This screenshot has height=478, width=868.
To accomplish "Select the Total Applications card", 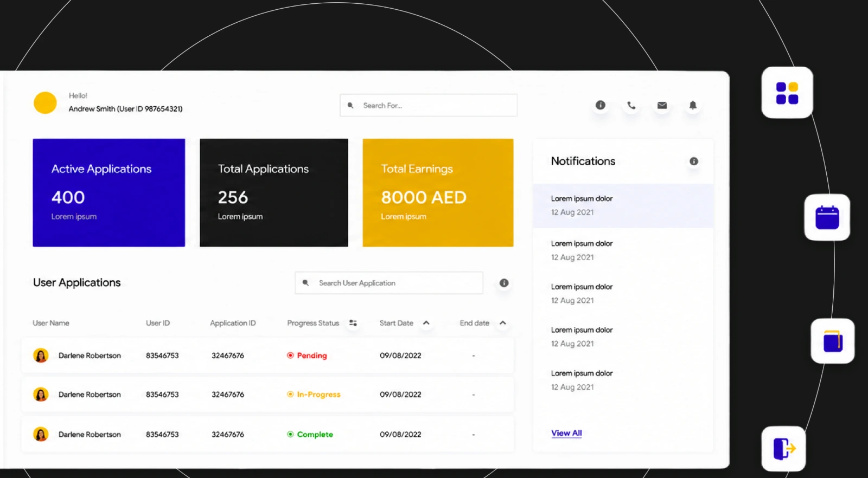I will click(274, 193).
